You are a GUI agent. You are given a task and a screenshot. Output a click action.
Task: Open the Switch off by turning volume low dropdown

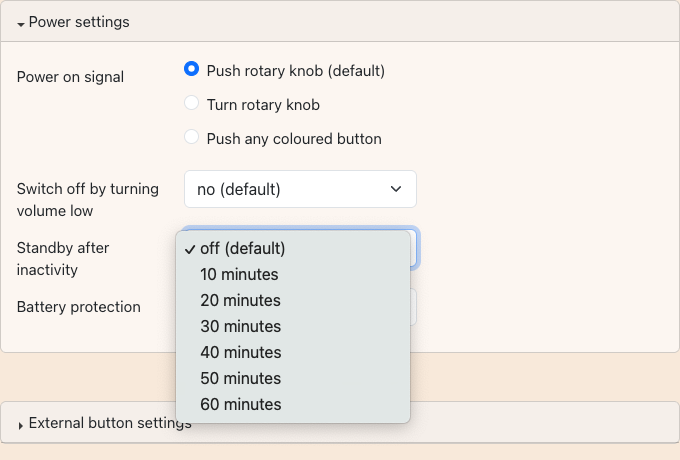300,189
